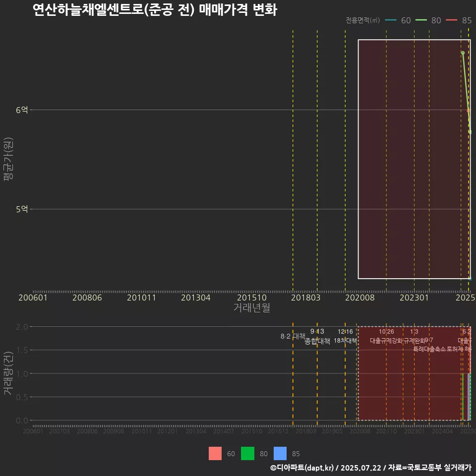Click the 12·16 18차대책 policy annotation
This screenshot has width=476, height=476.
click(x=345, y=336)
